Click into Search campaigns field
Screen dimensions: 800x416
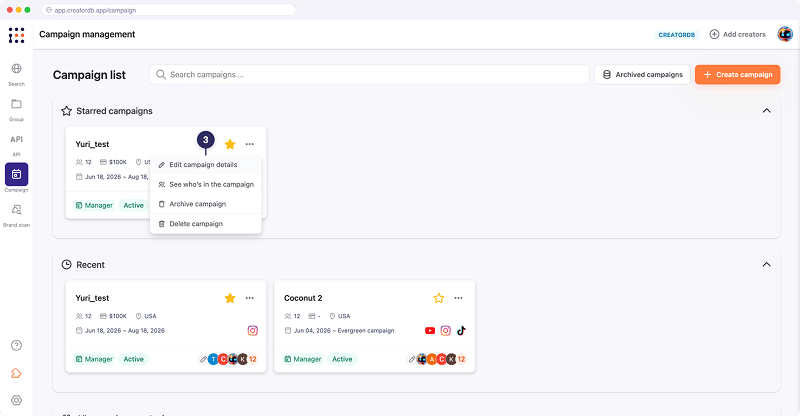tap(369, 75)
